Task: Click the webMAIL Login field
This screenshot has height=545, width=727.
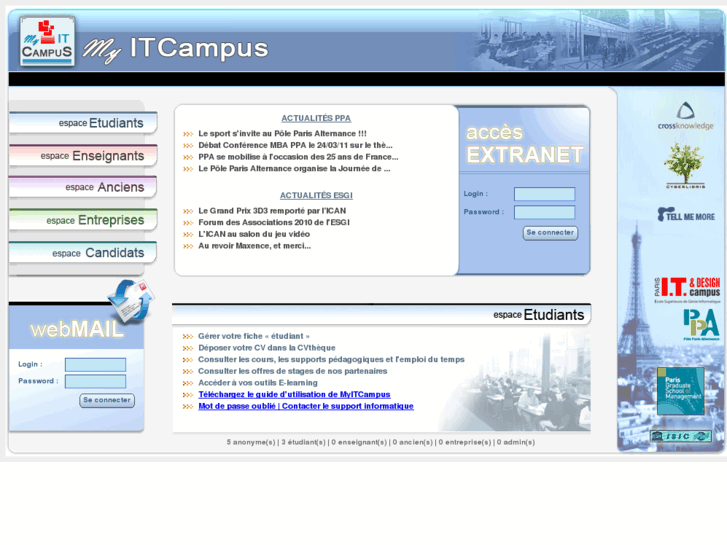Action: pos(96,365)
